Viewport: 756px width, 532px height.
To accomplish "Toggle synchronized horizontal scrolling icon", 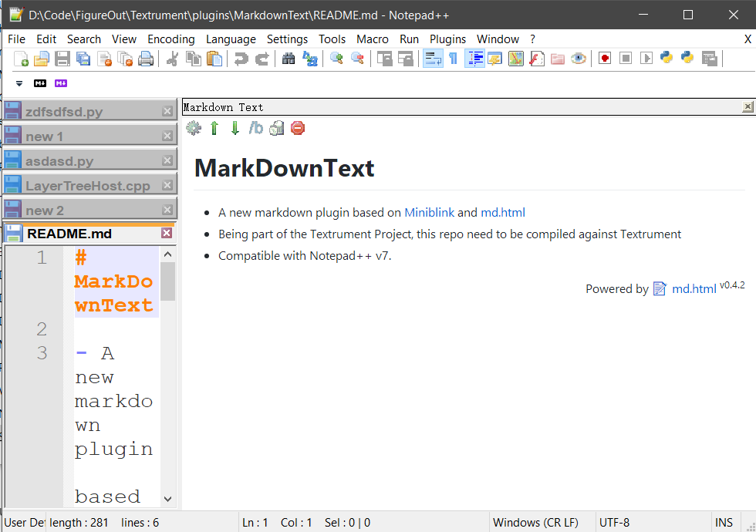I will pyautogui.click(x=405, y=59).
